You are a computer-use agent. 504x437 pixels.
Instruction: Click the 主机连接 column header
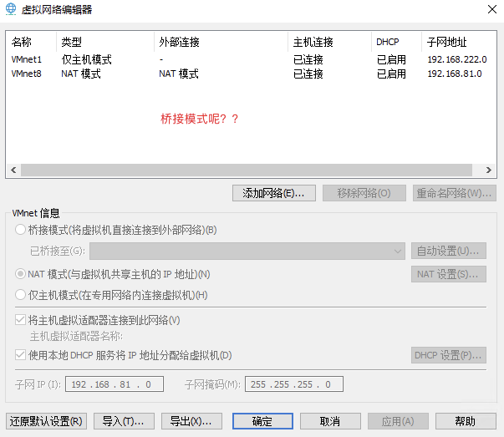330,42
